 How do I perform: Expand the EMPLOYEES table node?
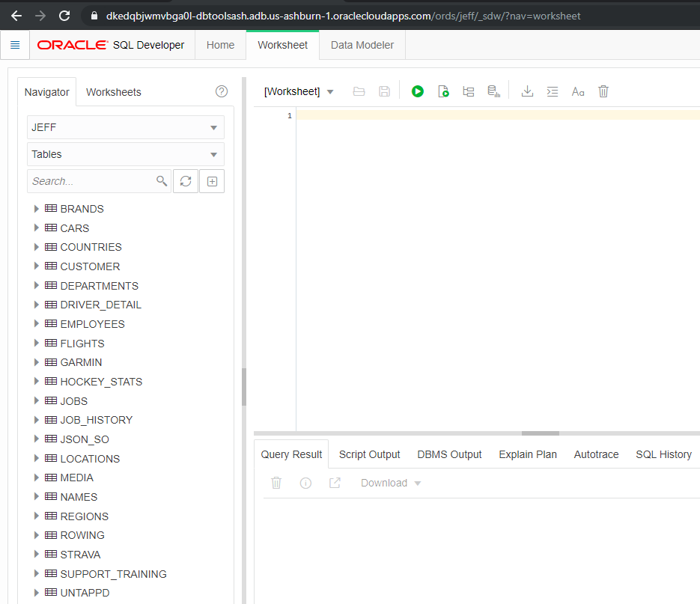pos(37,323)
